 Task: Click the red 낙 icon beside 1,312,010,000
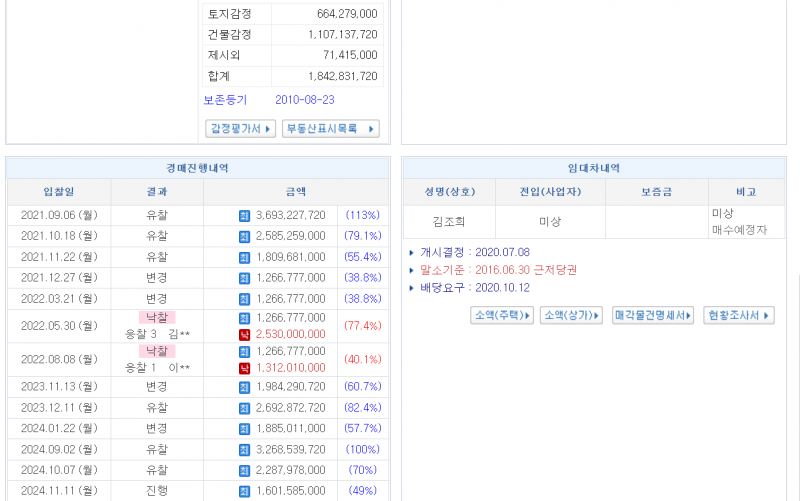[244, 368]
